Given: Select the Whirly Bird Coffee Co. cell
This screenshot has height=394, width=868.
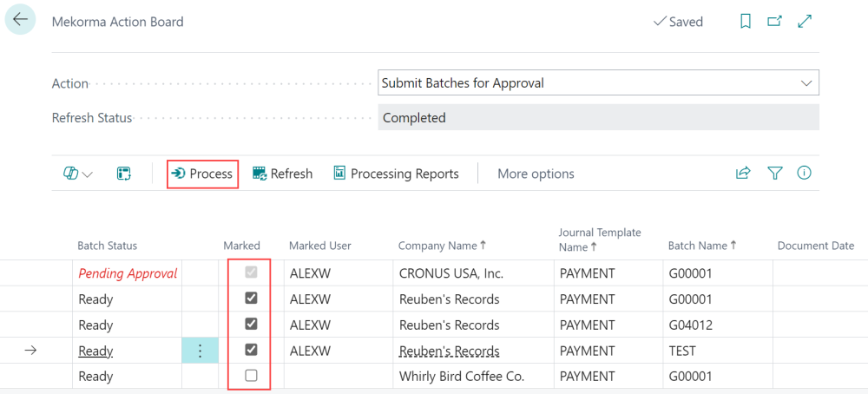Looking at the screenshot, I should click(x=474, y=377).
